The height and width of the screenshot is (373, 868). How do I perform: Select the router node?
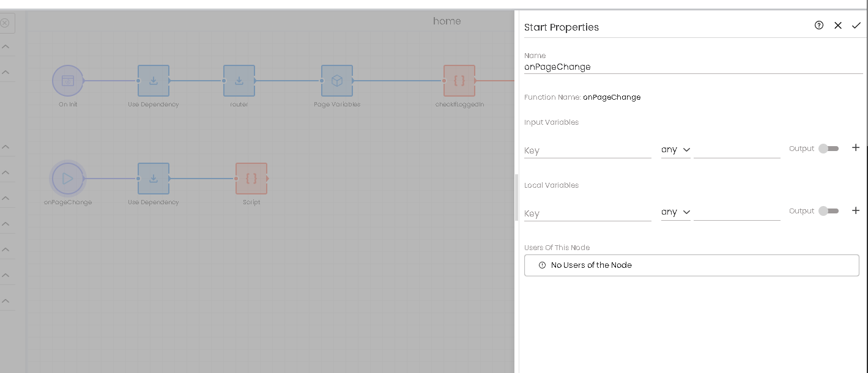pyautogui.click(x=239, y=81)
